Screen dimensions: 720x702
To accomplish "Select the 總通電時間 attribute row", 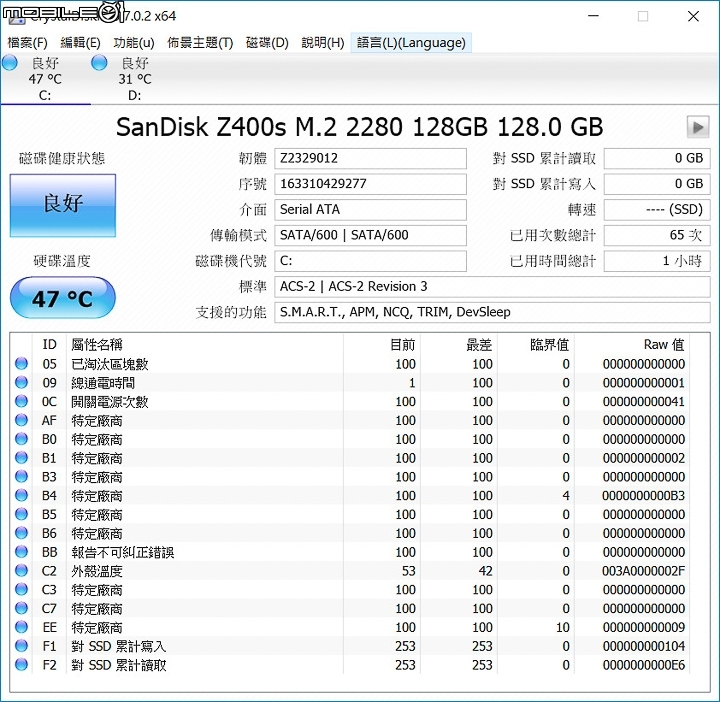I will [350, 383].
